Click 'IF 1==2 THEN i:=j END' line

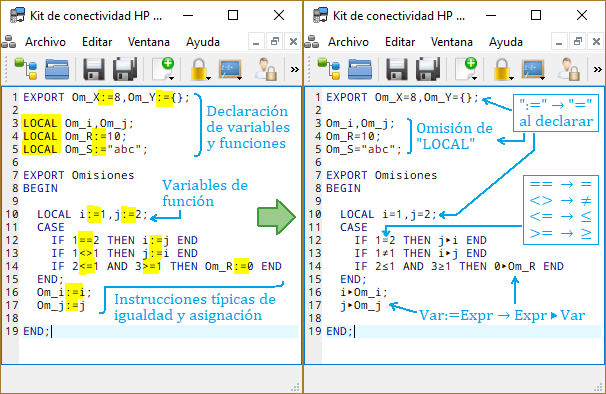click(x=124, y=240)
